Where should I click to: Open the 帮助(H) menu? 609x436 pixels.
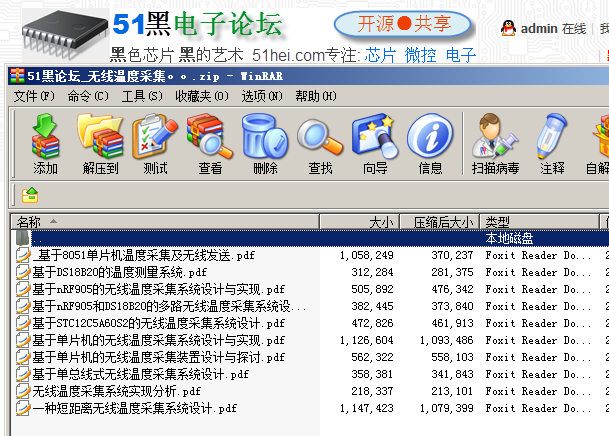316,96
